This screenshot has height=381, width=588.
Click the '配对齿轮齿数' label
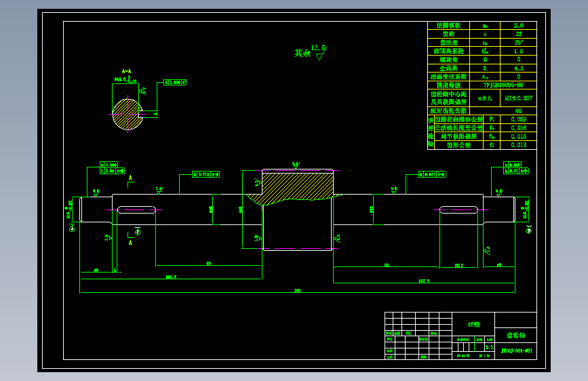point(448,111)
